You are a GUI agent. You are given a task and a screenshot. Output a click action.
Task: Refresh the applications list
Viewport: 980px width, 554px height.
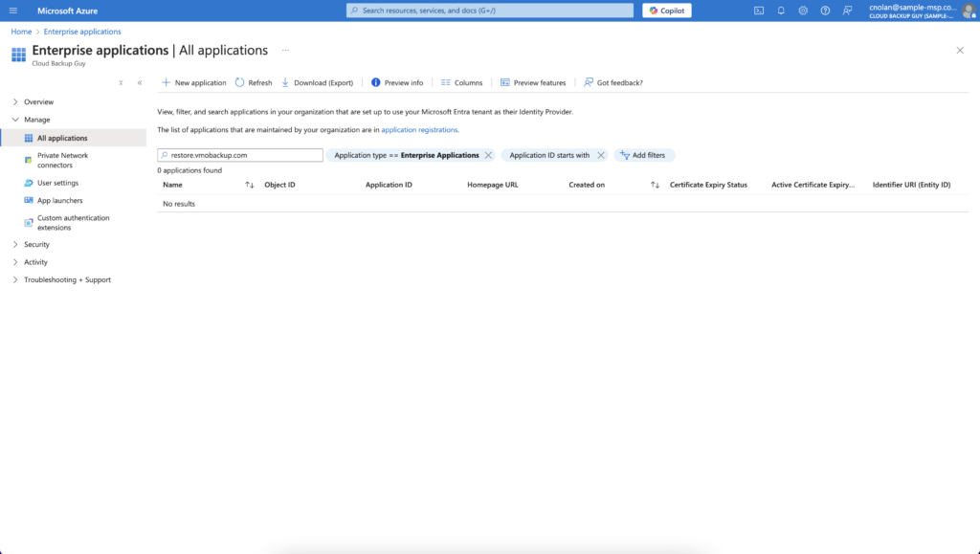point(253,82)
